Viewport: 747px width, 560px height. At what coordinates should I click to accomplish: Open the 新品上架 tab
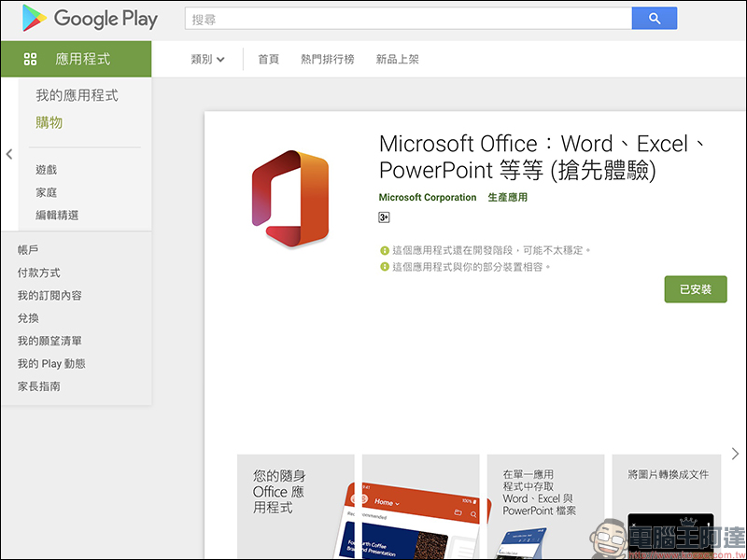tap(398, 59)
